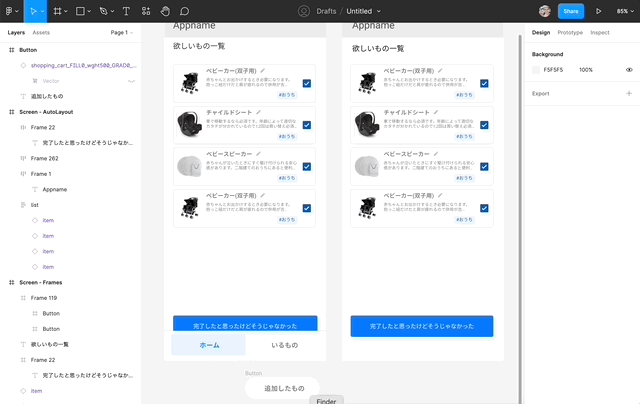Select the Frame 119 layer
Screen dimensions: 640x404
[x=44, y=298]
